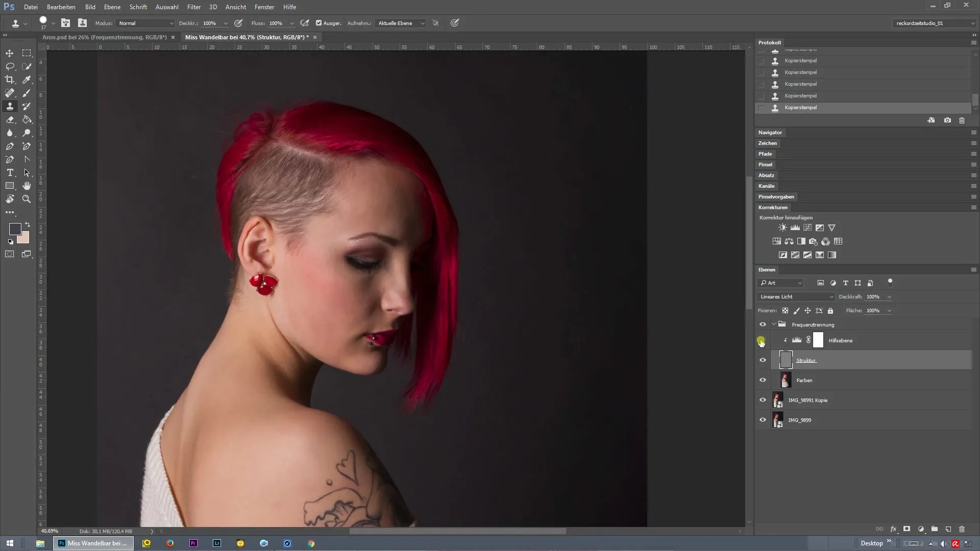Screen dimensions: 980x551
Task: Select the Eyedropper tool
Action: [x=27, y=80]
